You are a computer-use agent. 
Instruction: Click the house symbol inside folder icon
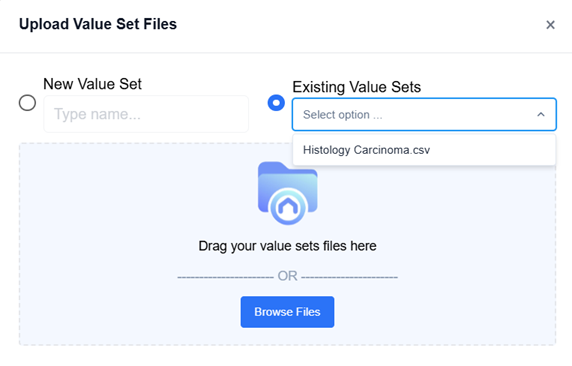[x=288, y=207]
